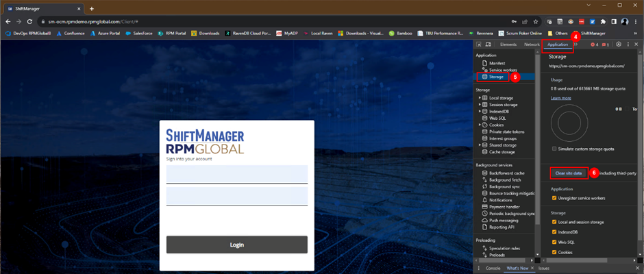
Task: Open the What's New drawer tab
Action: 517,268
